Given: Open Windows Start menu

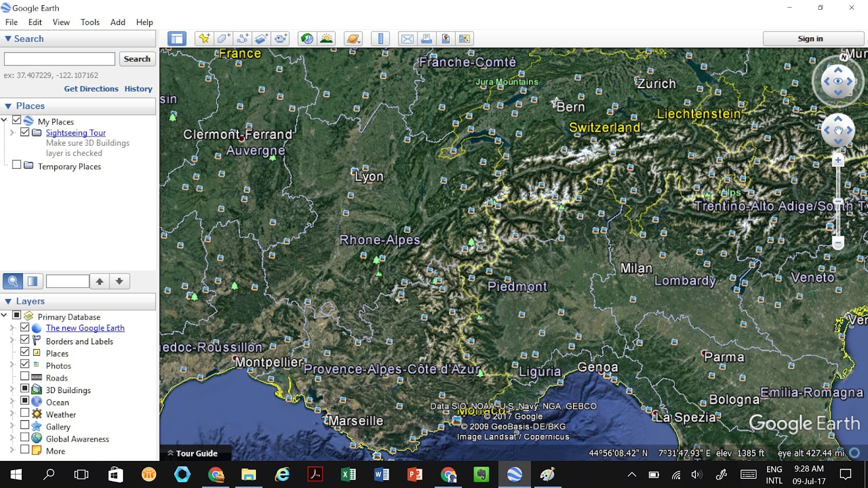Looking at the screenshot, I should [16, 475].
